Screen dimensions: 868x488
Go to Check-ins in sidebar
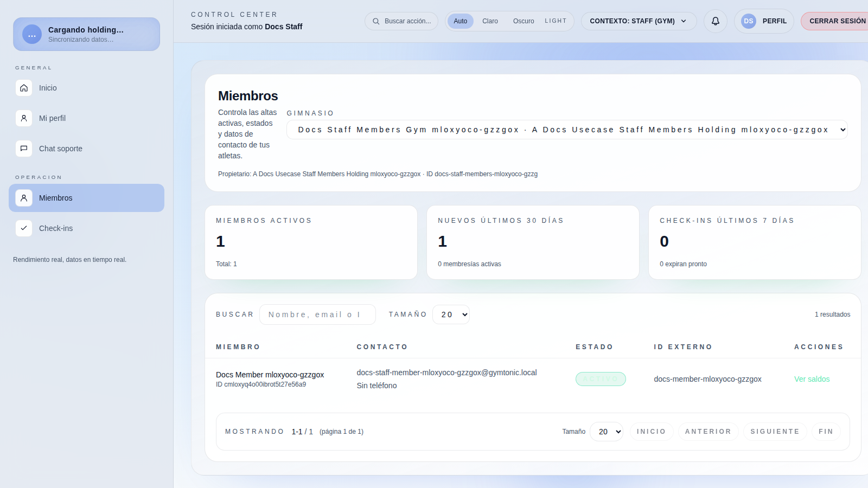tap(56, 228)
